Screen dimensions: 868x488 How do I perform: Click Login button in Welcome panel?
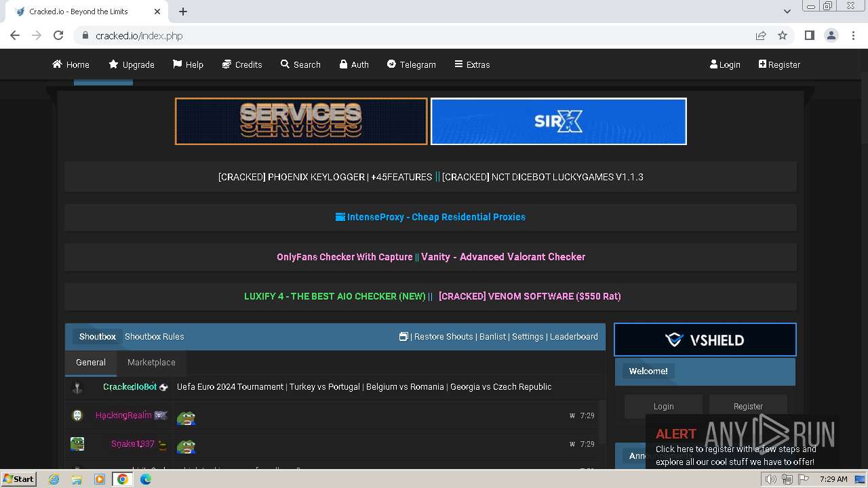coord(663,406)
